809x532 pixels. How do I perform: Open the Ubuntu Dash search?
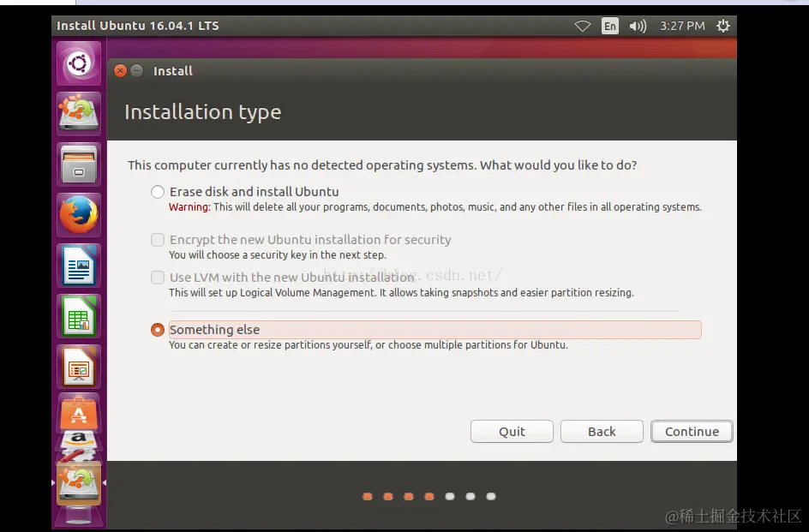(x=78, y=63)
